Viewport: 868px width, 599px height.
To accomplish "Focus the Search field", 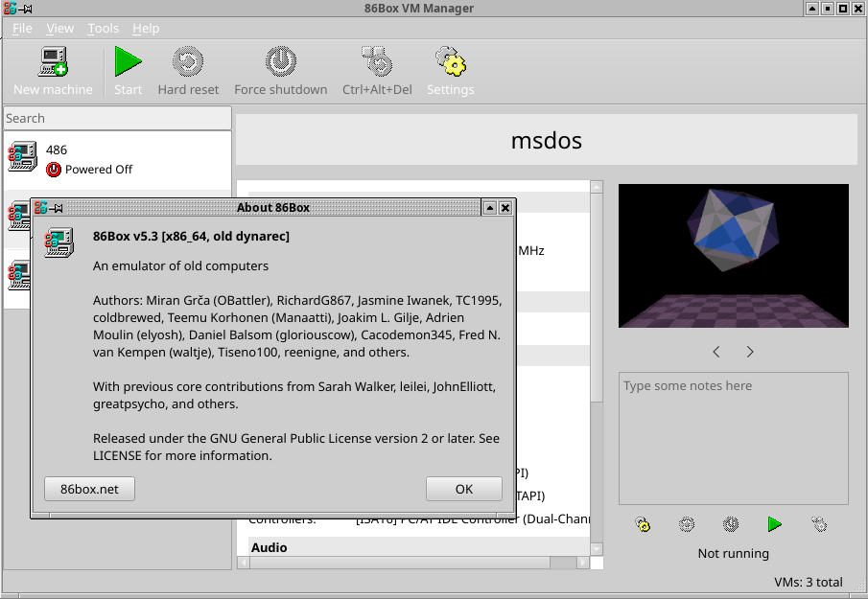I will [x=117, y=118].
